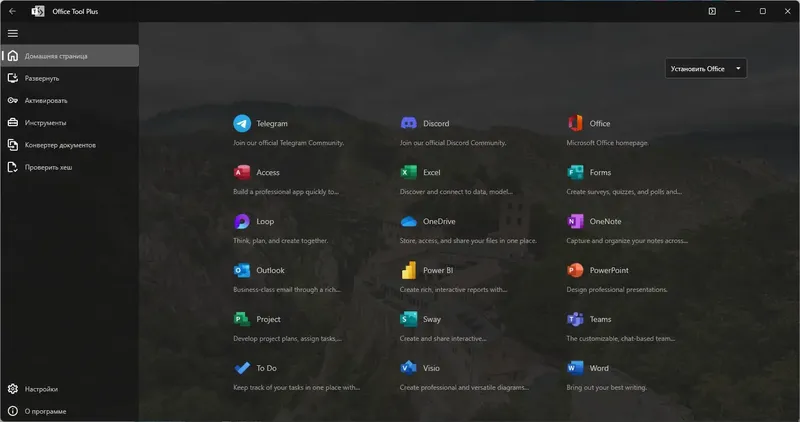800x422 pixels.
Task: Click the Discord icon
Action: pos(409,123)
